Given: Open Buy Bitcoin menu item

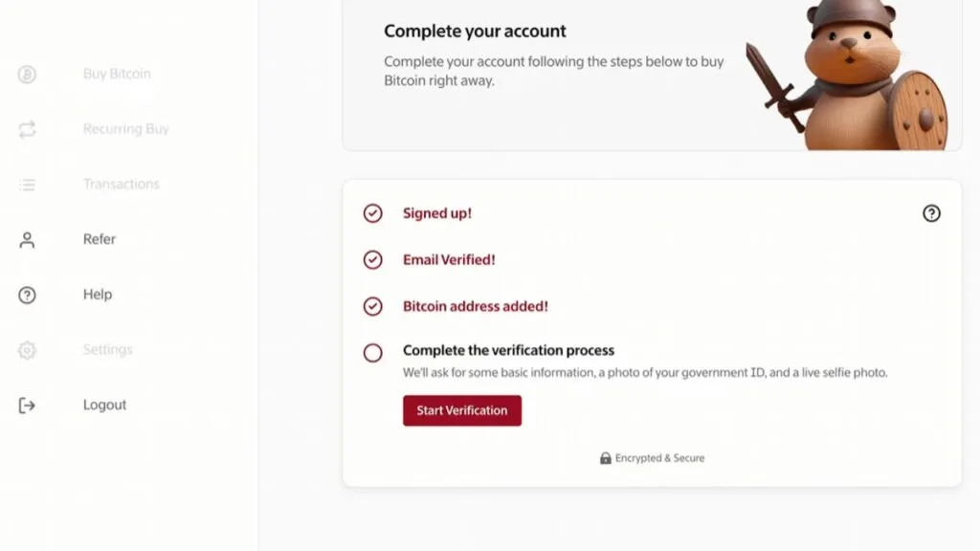Looking at the screenshot, I should (117, 74).
